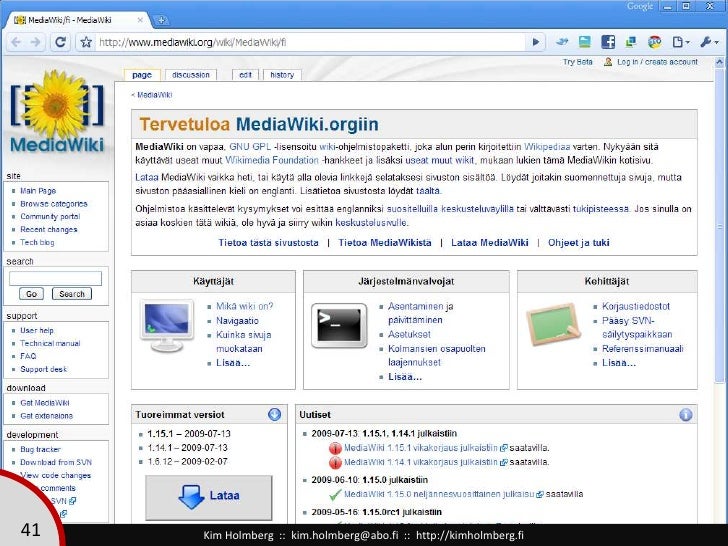Open the history tab
The width and height of the screenshot is (728, 546).
[x=282, y=75]
